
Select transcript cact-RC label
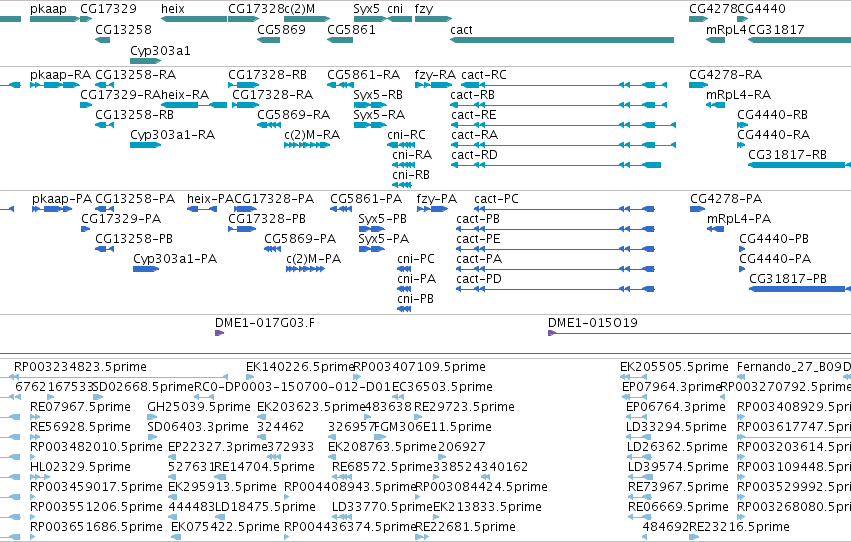click(x=484, y=75)
